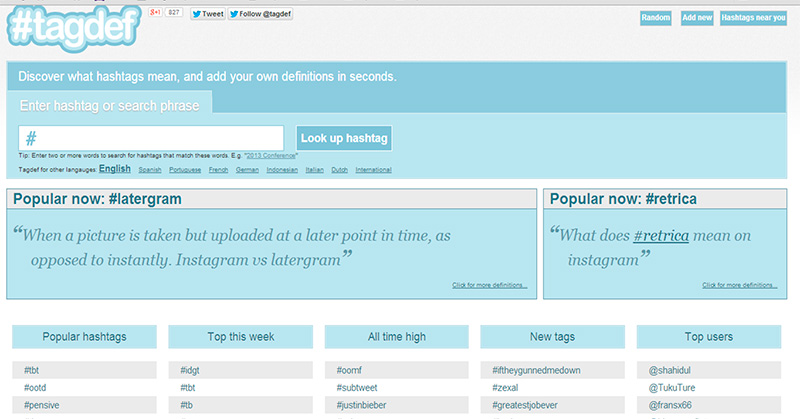Click the Google +1 button
Viewport: 800px width, 419px height.
pos(155,13)
